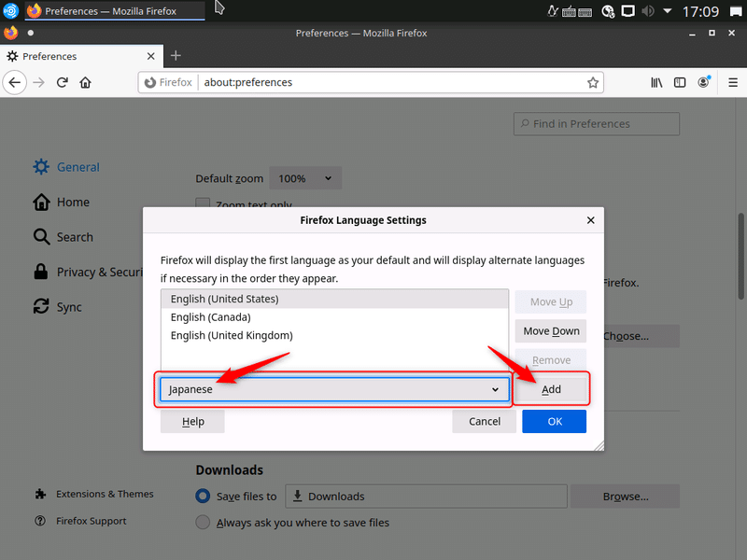Toggle the Zoom text only checkbox

click(203, 203)
